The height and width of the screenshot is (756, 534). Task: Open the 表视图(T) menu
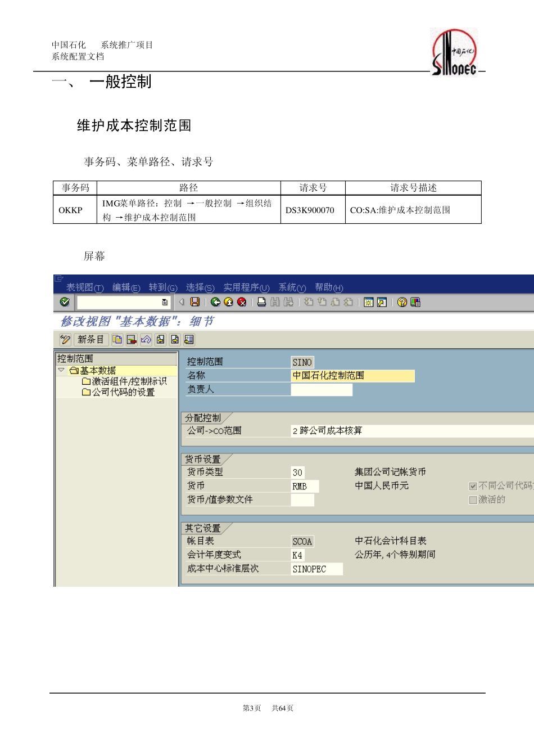[85, 287]
